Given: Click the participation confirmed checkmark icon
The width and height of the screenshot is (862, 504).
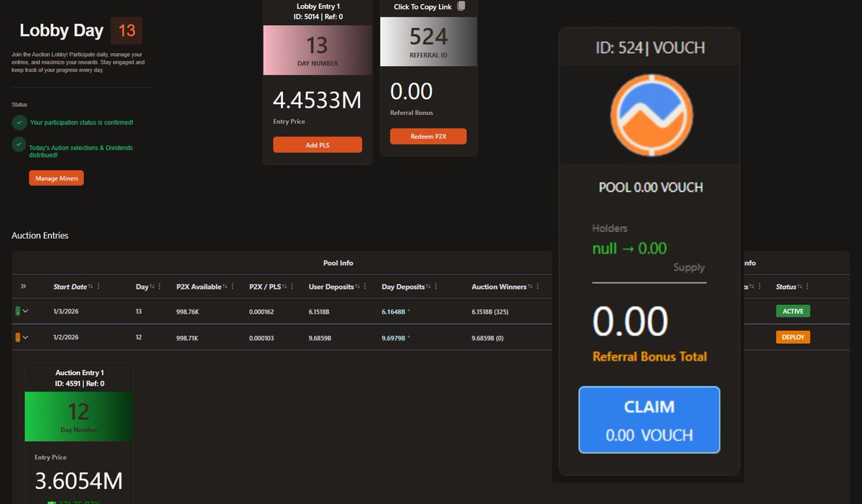Looking at the screenshot, I should coord(20,123).
